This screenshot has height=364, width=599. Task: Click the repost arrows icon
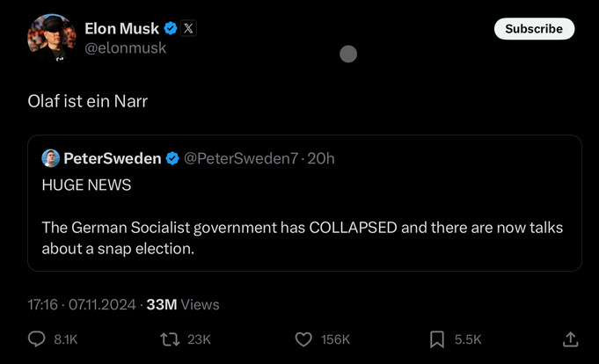[x=169, y=339]
